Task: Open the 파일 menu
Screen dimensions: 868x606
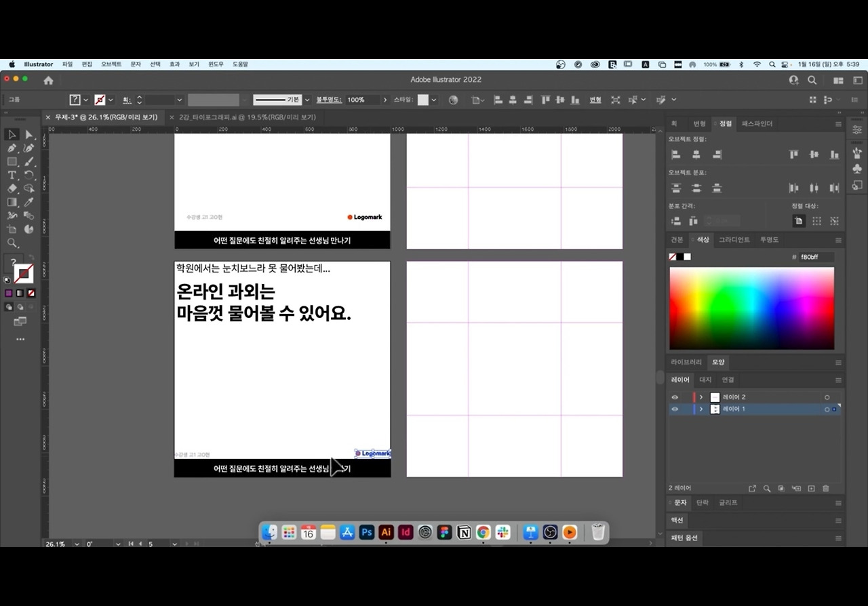Action: coord(67,64)
